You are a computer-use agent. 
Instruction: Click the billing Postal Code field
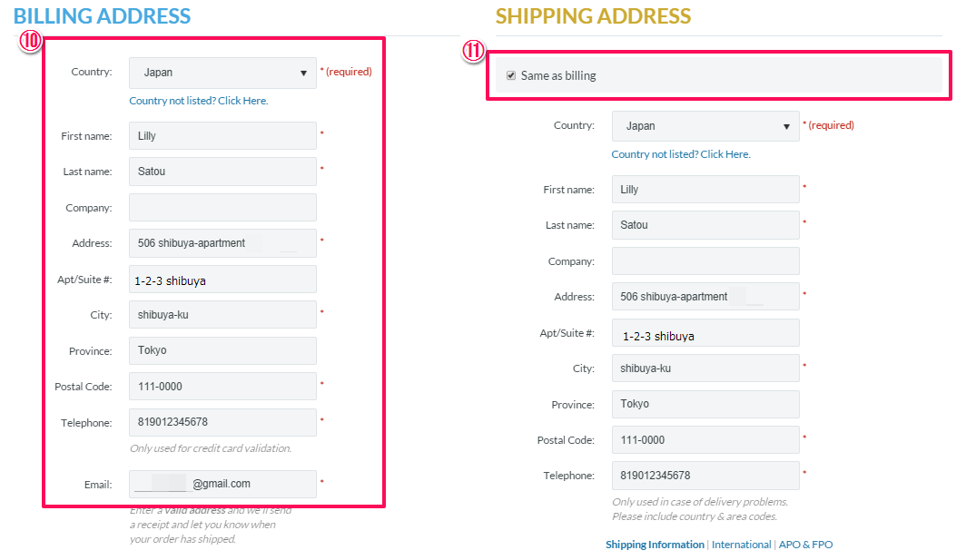222,387
